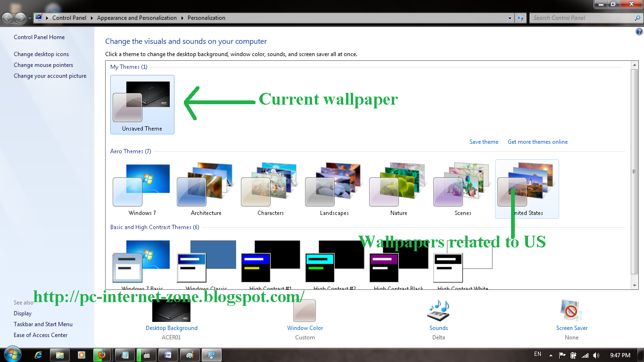The width and height of the screenshot is (644, 362).
Task: Click Get more themes online link
Action: (x=537, y=142)
